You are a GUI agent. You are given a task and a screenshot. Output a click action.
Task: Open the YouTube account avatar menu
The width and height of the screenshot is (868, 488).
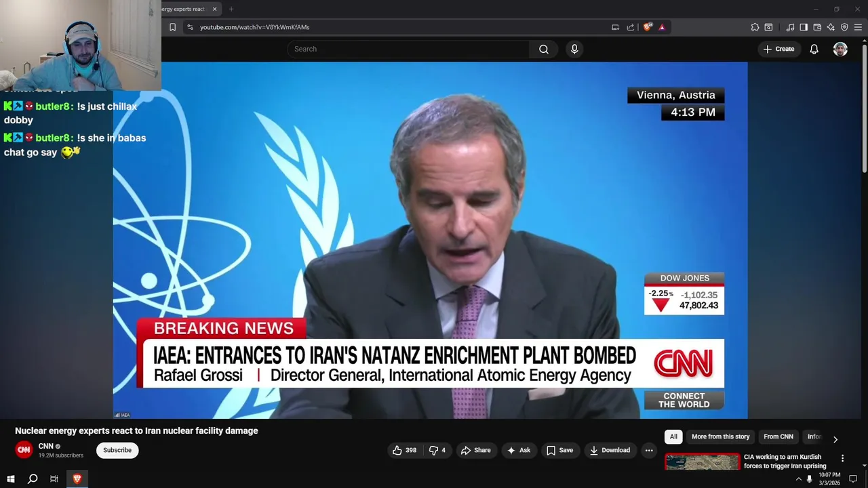coord(840,49)
